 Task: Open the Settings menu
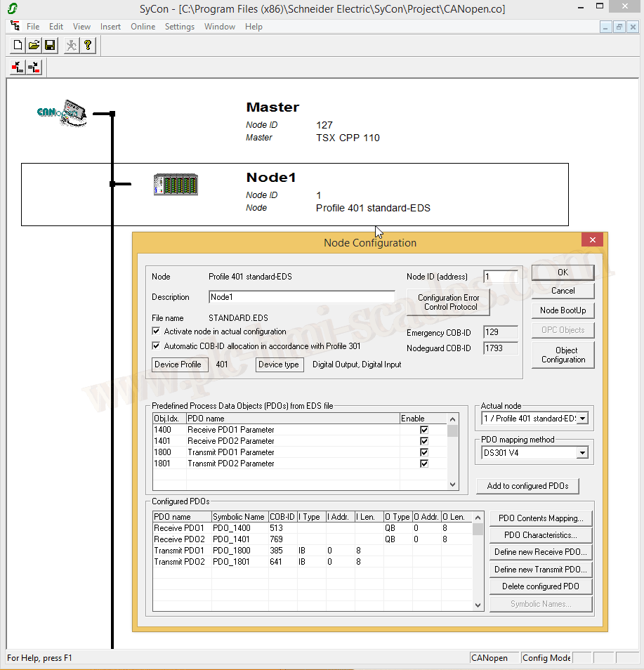click(x=180, y=27)
